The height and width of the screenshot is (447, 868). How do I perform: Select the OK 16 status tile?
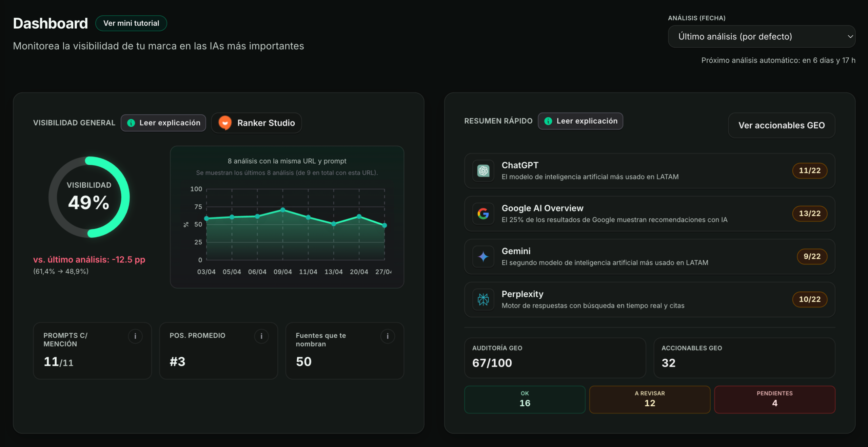click(x=525, y=399)
